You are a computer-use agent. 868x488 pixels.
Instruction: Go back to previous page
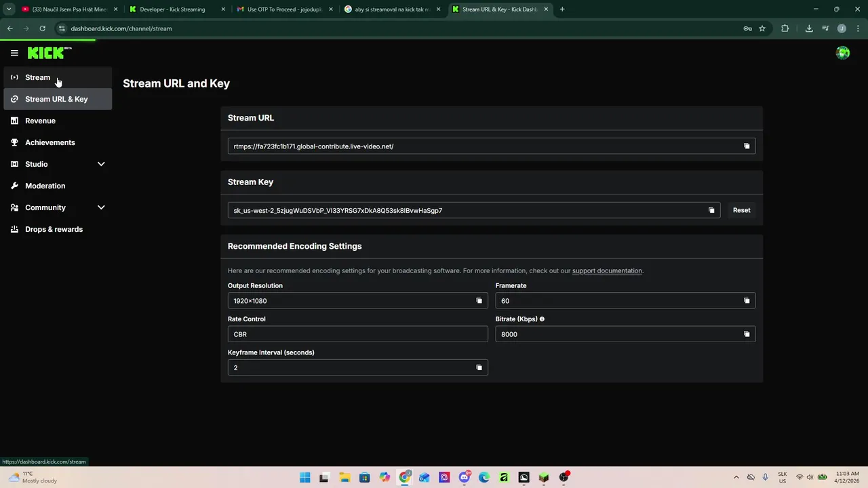pos(9,28)
